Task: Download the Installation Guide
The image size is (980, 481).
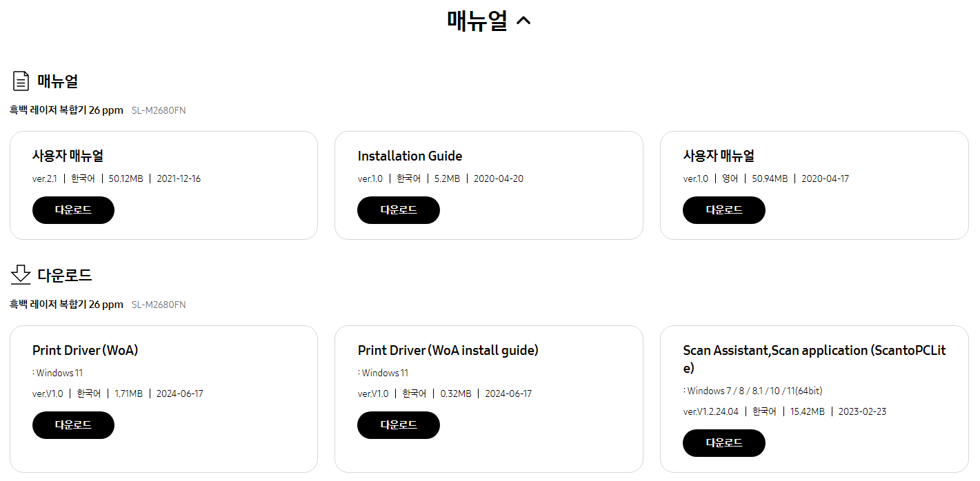Action: click(x=398, y=209)
